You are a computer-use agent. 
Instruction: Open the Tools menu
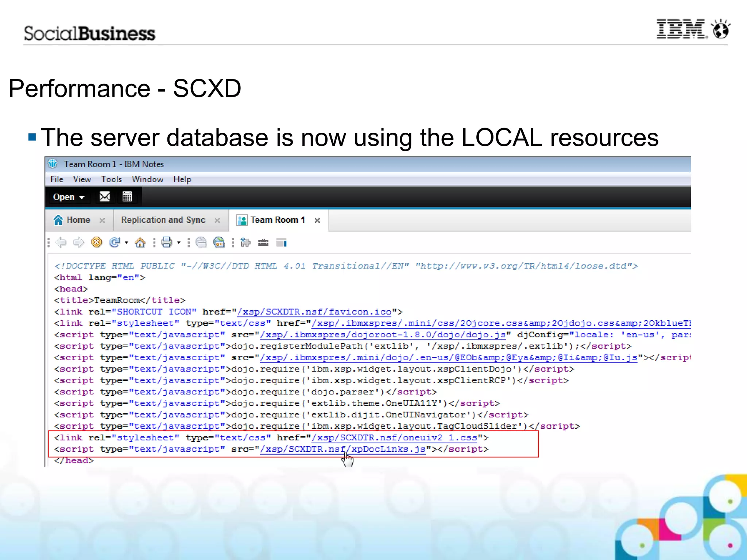(112, 179)
